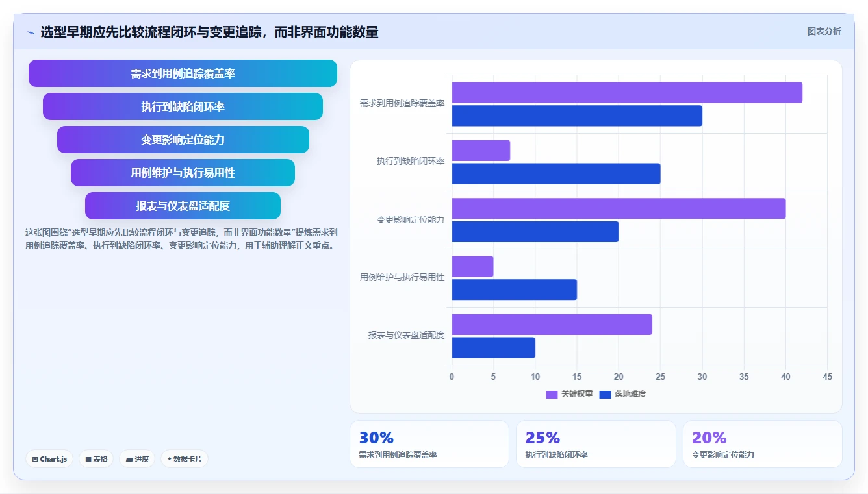Click the description paragraph below the funnel
Image resolution: width=868 pixels, height=494 pixels.
coord(181,239)
